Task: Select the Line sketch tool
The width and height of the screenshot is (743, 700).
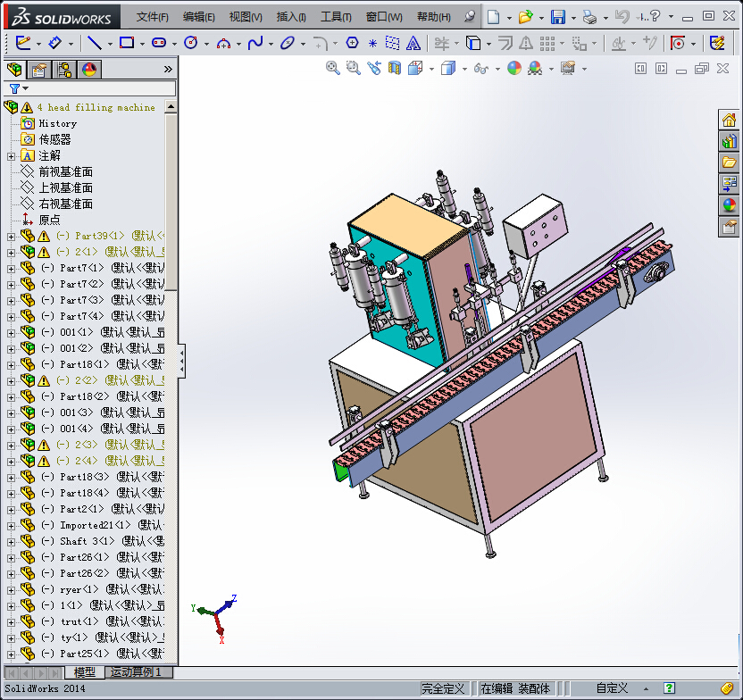Action: (x=95, y=43)
